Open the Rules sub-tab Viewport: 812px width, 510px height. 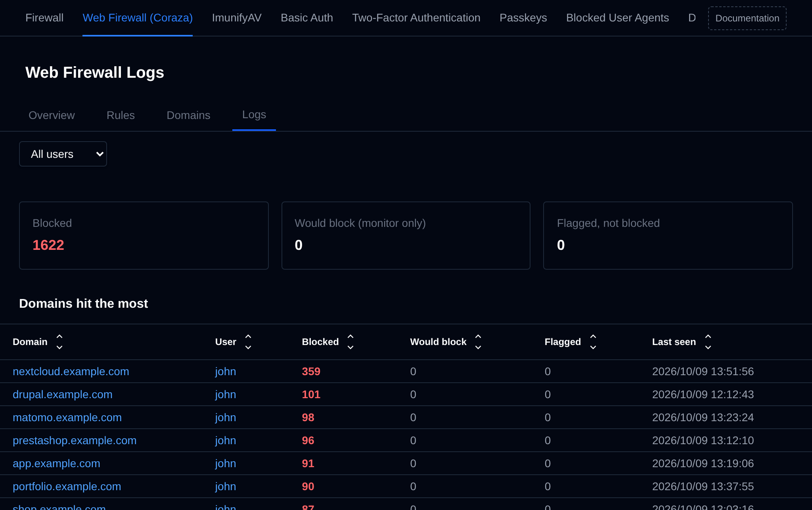click(x=121, y=115)
